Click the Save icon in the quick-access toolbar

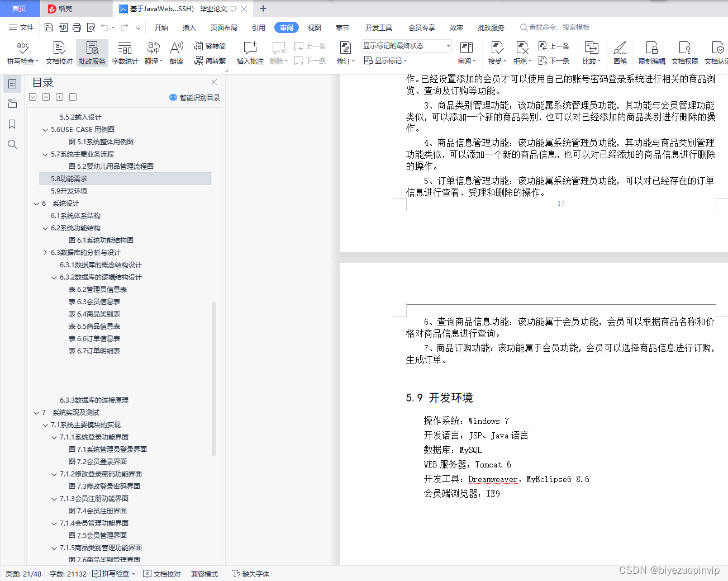[x=49, y=27]
